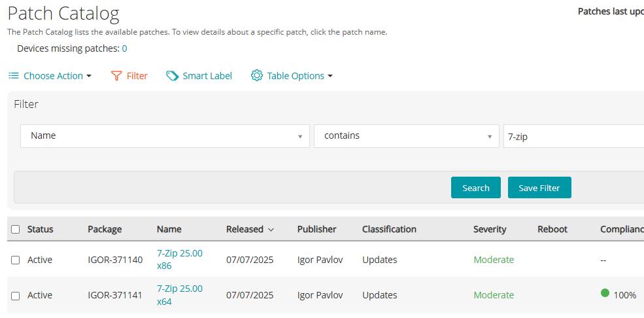Click the filter value field with 7-zip

(572, 136)
